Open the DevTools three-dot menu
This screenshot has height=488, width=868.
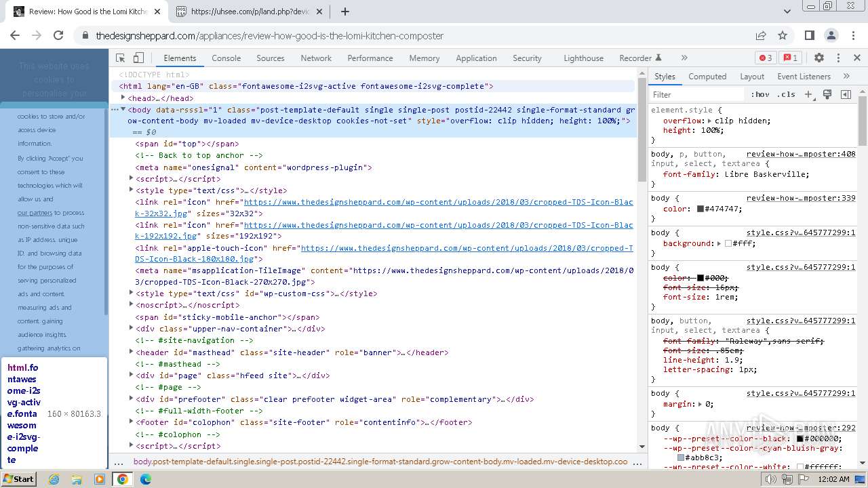[838, 58]
